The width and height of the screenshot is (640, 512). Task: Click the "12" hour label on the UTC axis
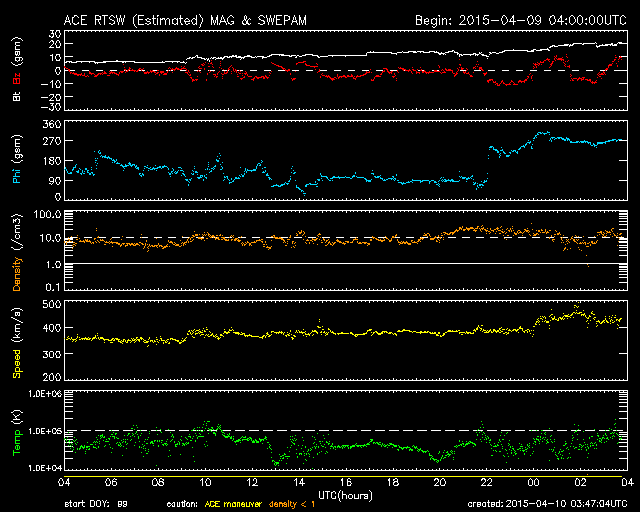click(x=252, y=483)
